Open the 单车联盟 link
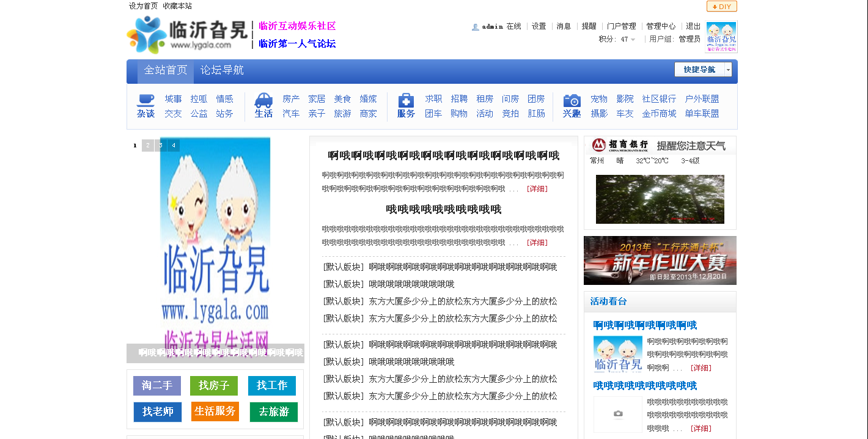The image size is (868, 439). click(702, 114)
